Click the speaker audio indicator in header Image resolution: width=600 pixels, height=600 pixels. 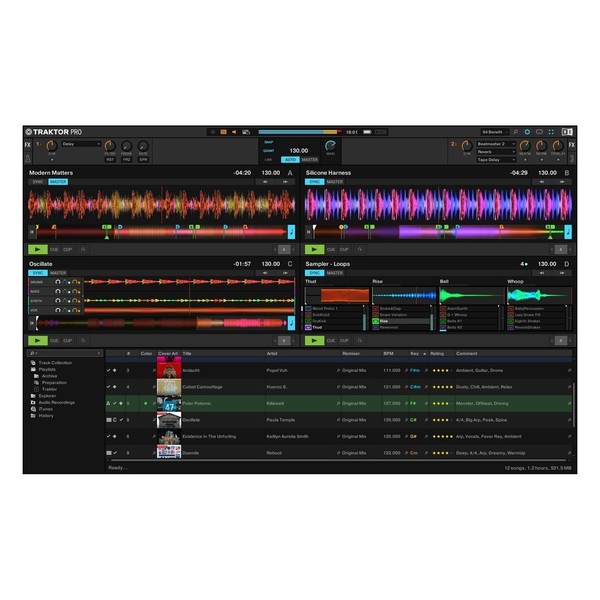click(234, 132)
